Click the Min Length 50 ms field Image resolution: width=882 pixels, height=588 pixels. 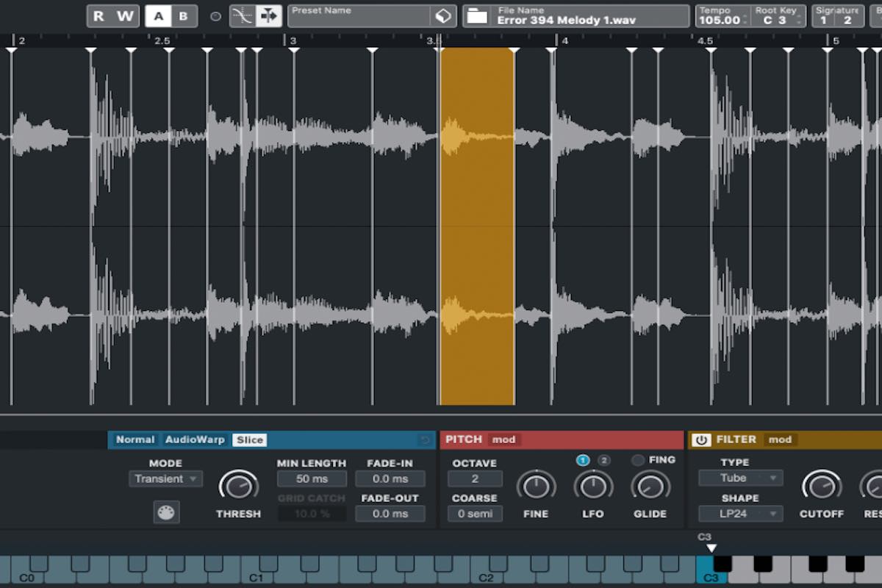[312, 479]
